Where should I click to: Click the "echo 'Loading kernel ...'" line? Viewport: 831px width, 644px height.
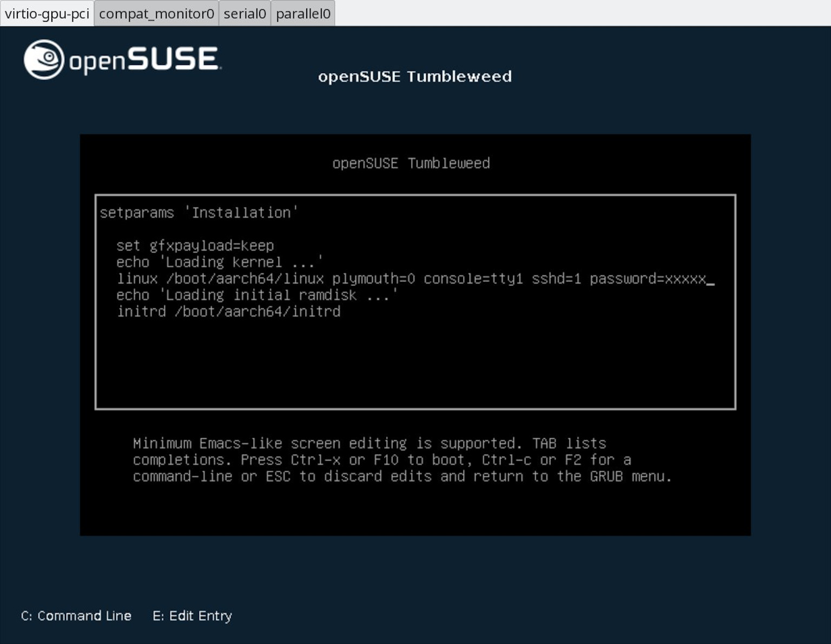click(220, 262)
